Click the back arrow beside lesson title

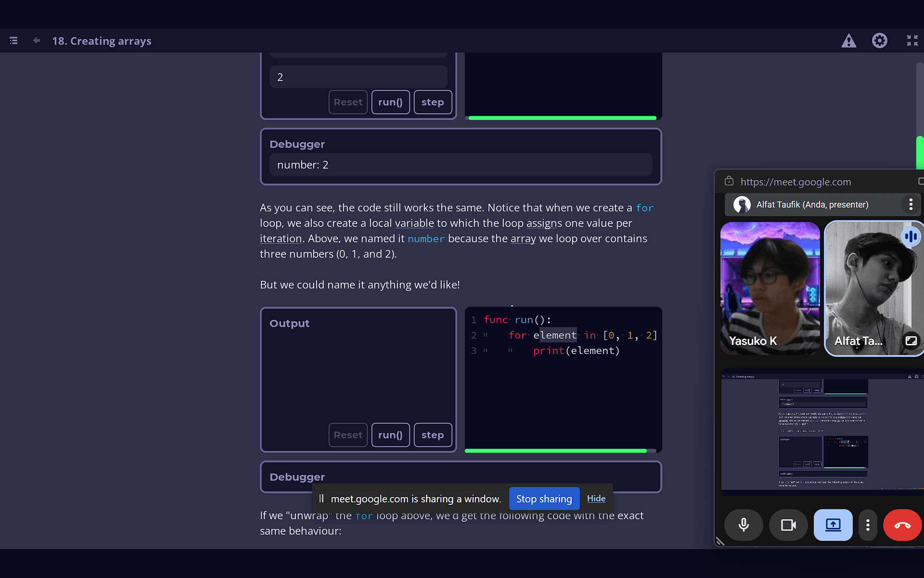(x=37, y=40)
